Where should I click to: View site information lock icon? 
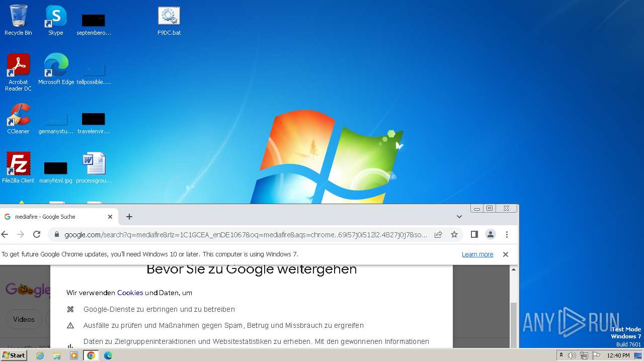pyautogui.click(x=56, y=234)
